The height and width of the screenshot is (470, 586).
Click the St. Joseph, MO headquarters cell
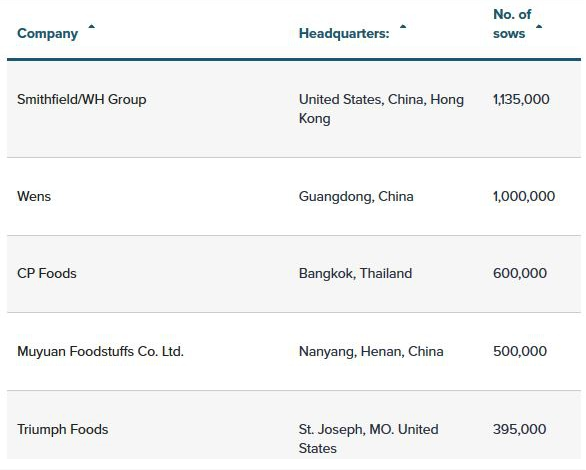pos(368,439)
